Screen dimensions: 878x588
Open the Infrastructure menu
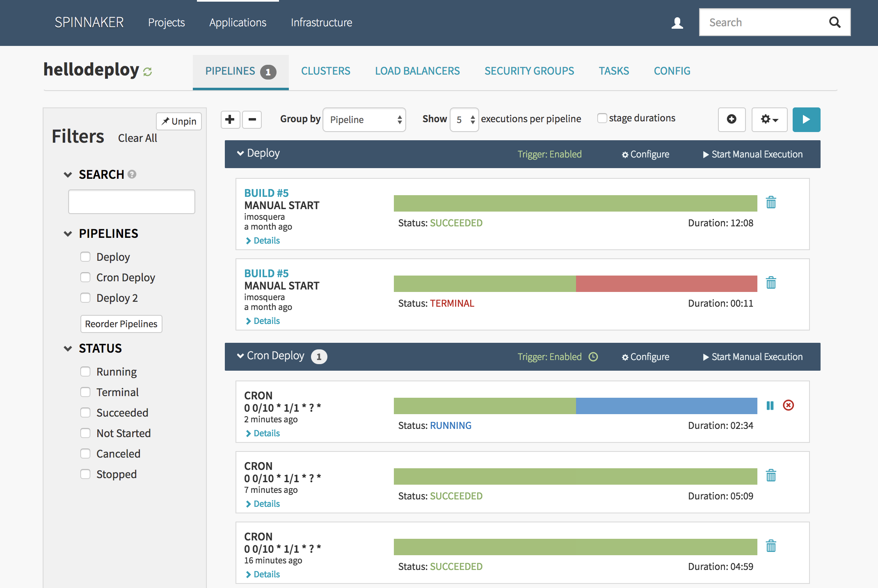321,23
